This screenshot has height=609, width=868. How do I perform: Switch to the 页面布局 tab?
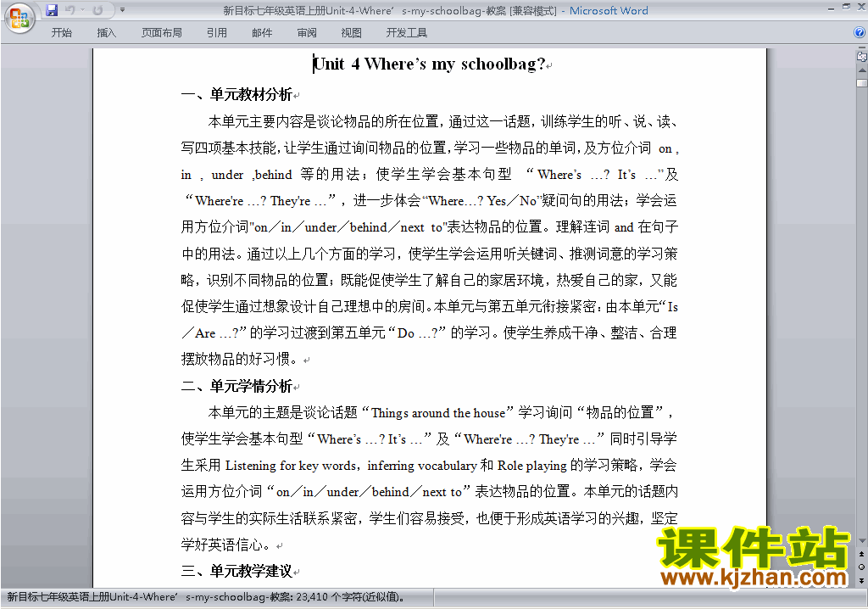point(161,33)
